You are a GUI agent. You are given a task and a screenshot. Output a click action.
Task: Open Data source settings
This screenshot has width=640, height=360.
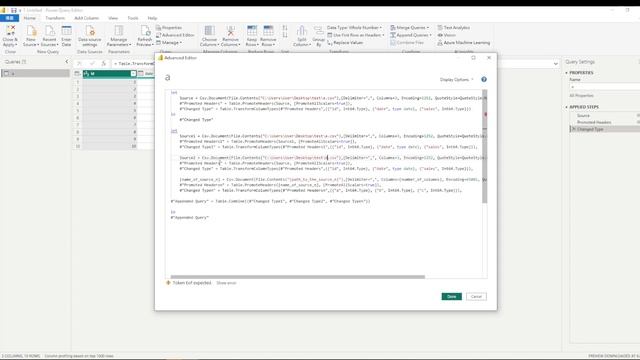[x=90, y=36]
